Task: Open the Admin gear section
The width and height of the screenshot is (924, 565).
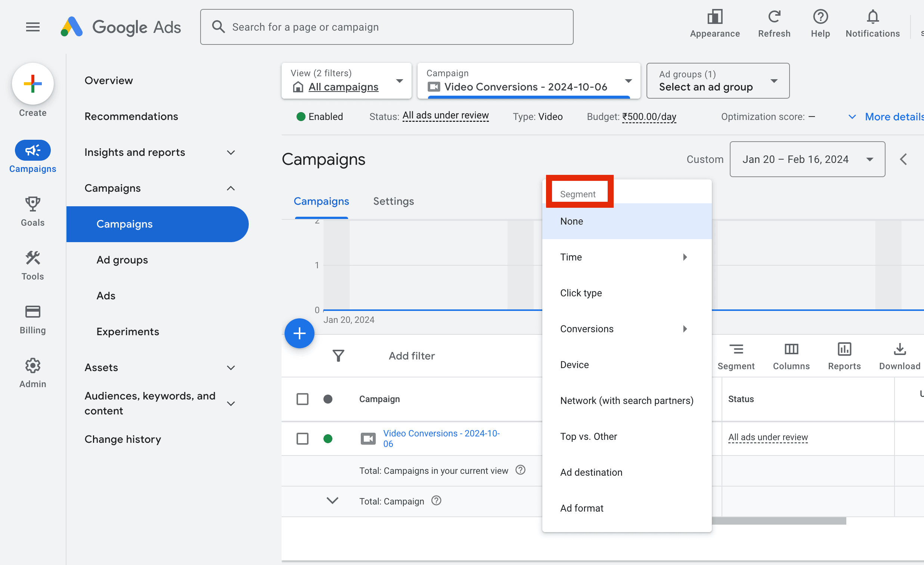Action: coord(32,366)
